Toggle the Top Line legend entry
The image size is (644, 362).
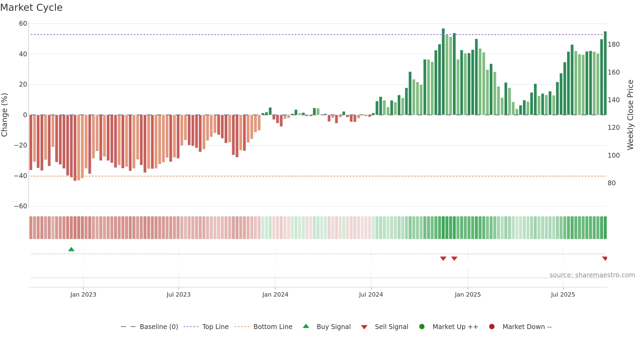pos(206,327)
